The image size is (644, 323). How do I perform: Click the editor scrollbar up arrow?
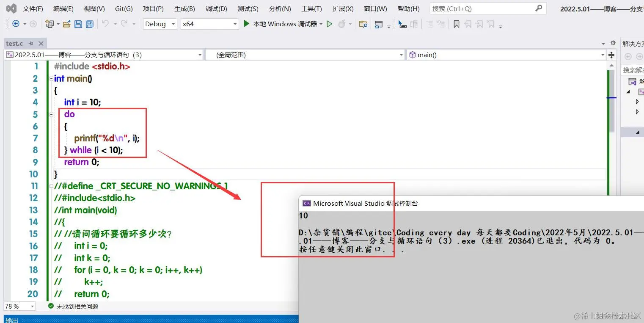[611, 65]
